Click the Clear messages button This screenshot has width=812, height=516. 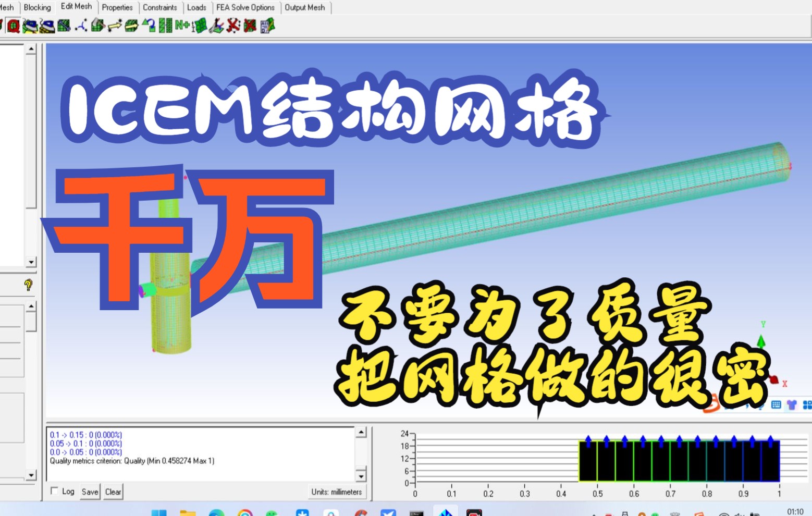click(x=113, y=492)
